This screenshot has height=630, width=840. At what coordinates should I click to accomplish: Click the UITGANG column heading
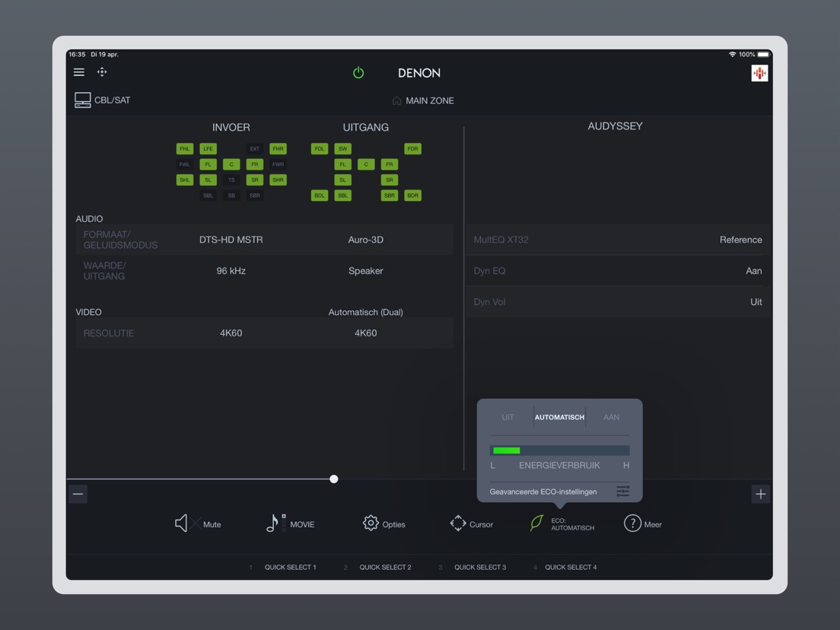366,127
